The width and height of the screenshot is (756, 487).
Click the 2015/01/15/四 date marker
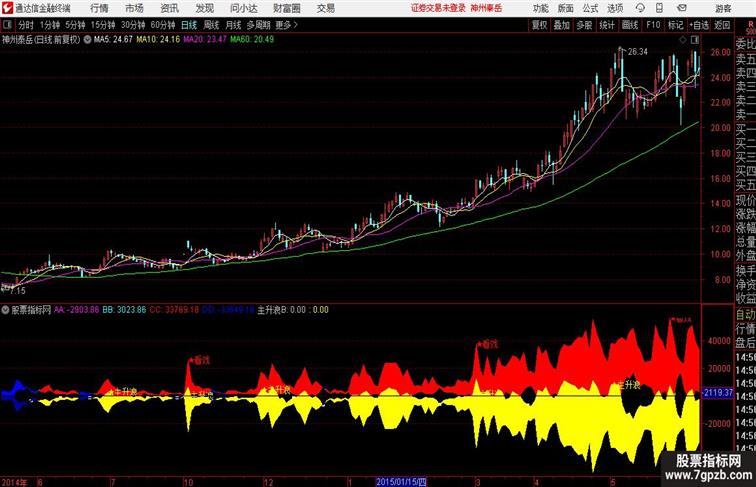coord(401,482)
